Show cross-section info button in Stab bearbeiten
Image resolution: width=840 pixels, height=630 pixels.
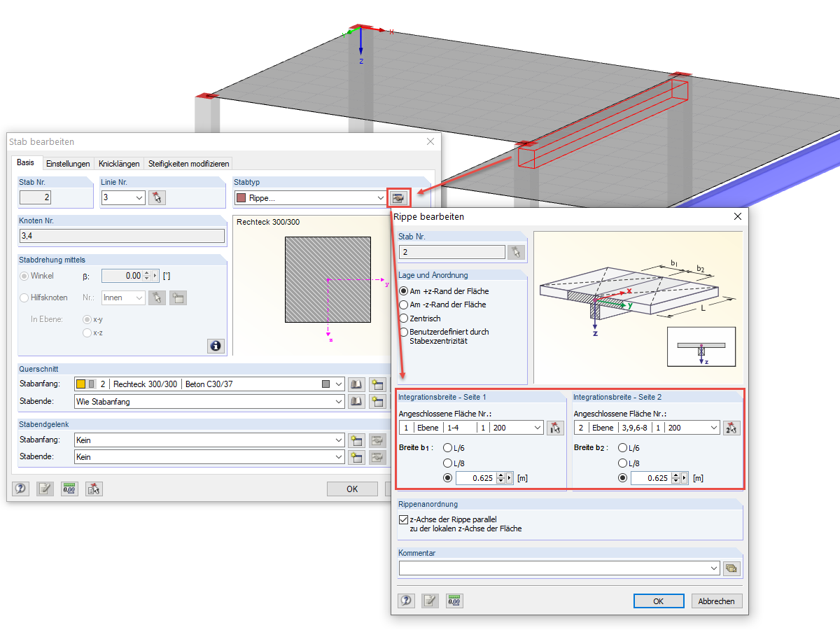(216, 345)
